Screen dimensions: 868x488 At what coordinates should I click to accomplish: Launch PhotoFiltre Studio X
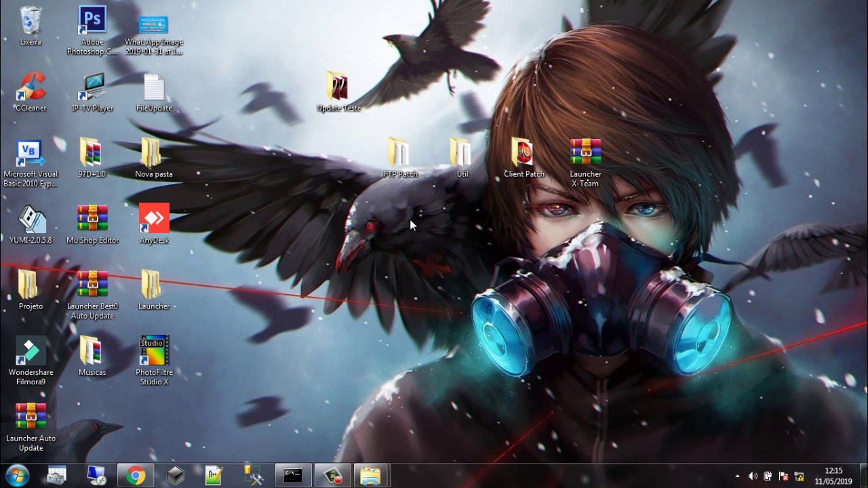click(x=154, y=361)
